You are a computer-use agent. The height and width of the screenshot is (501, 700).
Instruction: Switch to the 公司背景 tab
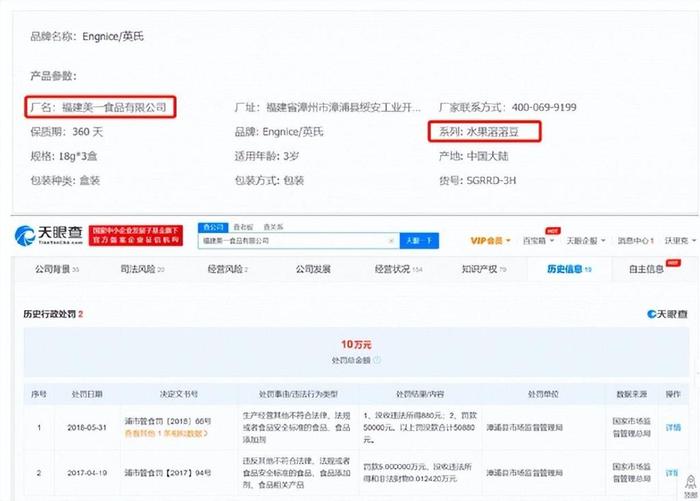[57, 269]
